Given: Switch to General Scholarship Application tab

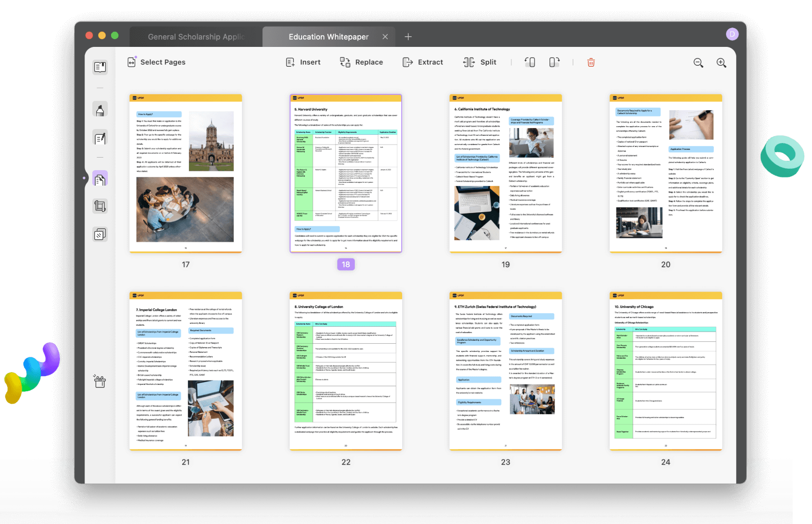Looking at the screenshot, I should point(196,37).
